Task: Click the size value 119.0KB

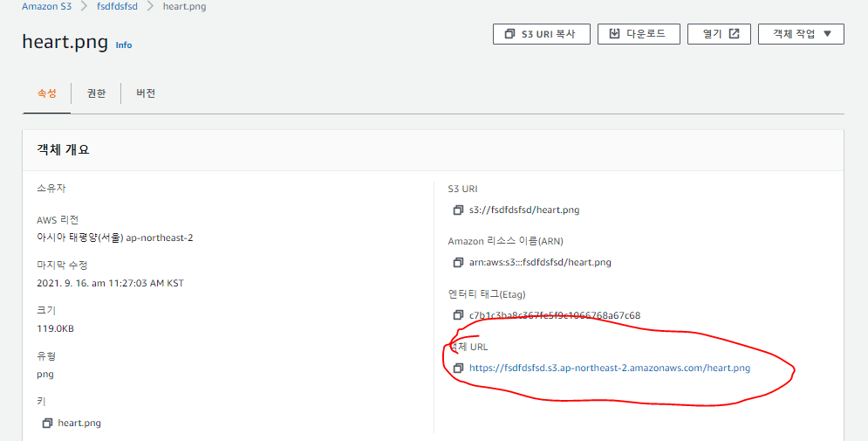Action: (55, 328)
